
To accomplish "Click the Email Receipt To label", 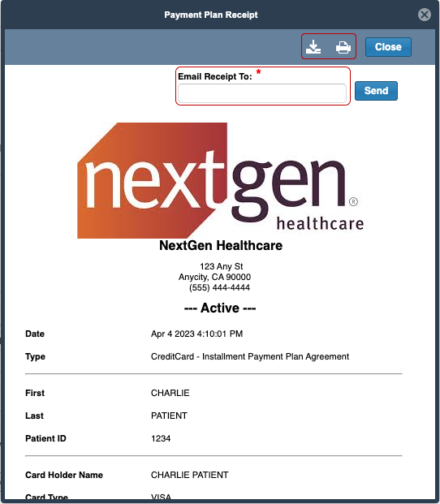I will (214, 76).
